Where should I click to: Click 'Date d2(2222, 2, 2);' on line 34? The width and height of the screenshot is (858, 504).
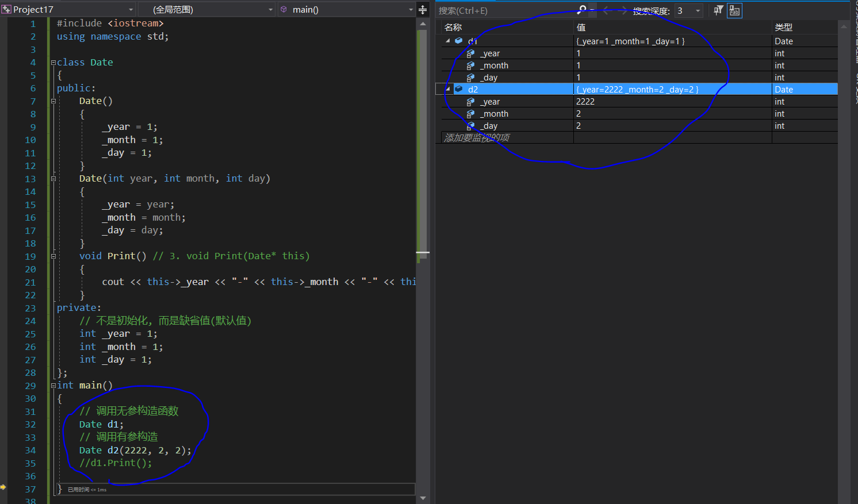pos(135,451)
